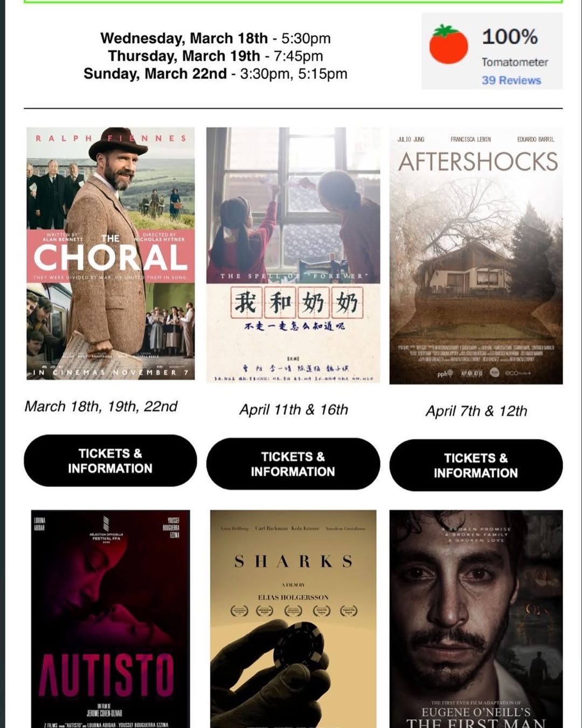Open the Autisto film poster

[x=110, y=619]
